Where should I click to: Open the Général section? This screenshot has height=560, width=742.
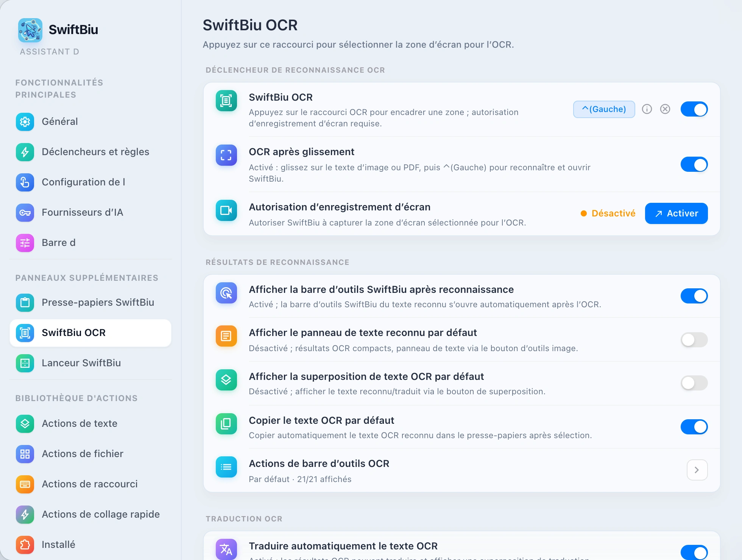coord(90,121)
